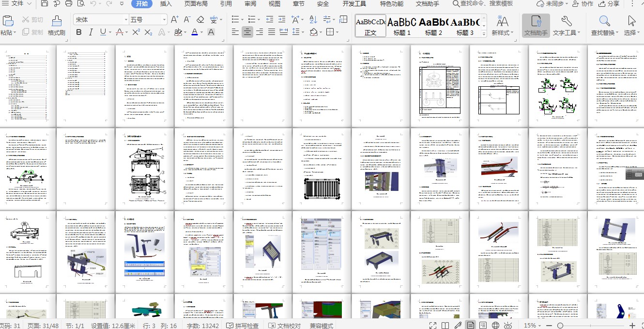Image resolution: width=644 pixels, height=329 pixels.
Task: Toggle strikethrough text formatting
Action: coord(119,32)
